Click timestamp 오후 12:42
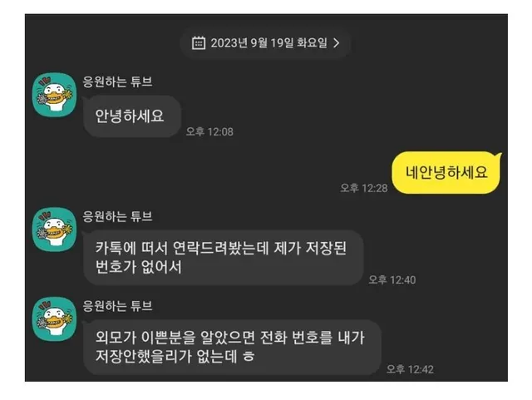532x400 pixels. pyautogui.click(x=410, y=369)
